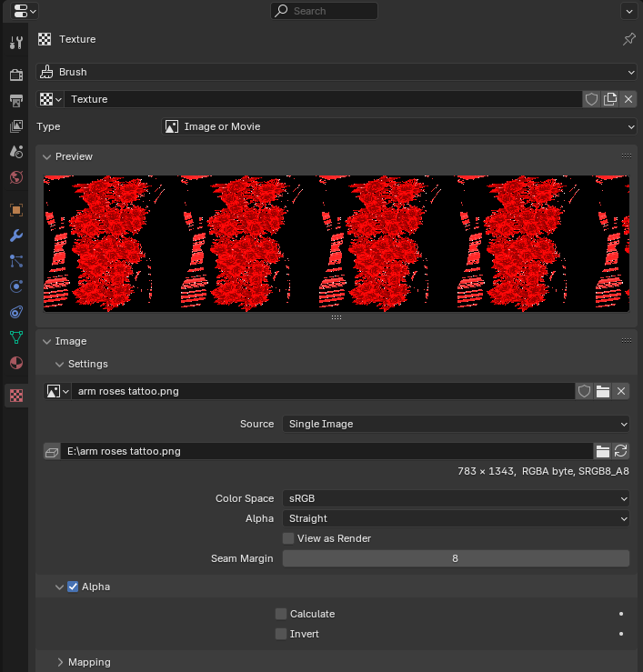Screen dimensions: 643x672
Task: Unlink the Texture datablock
Action: point(628,99)
